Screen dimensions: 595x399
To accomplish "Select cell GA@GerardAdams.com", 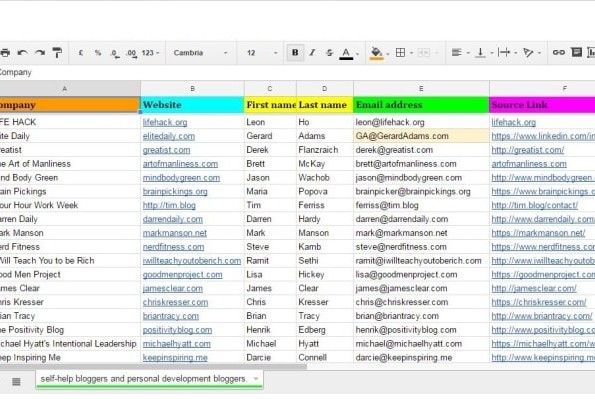I will pos(421,136).
